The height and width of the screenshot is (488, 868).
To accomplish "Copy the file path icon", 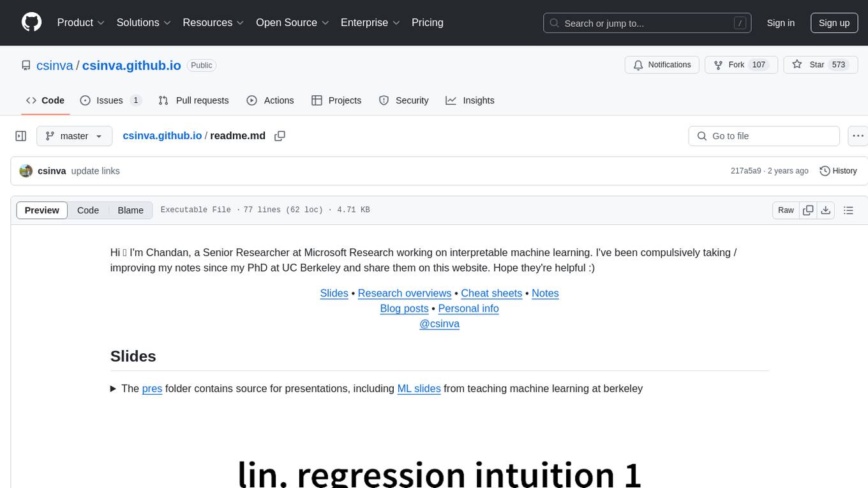I will click(280, 136).
